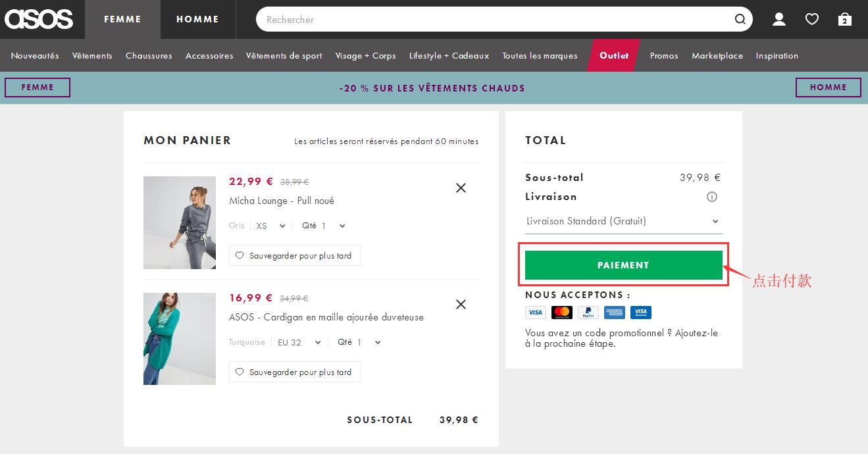Click the Visa card icon

point(536,313)
